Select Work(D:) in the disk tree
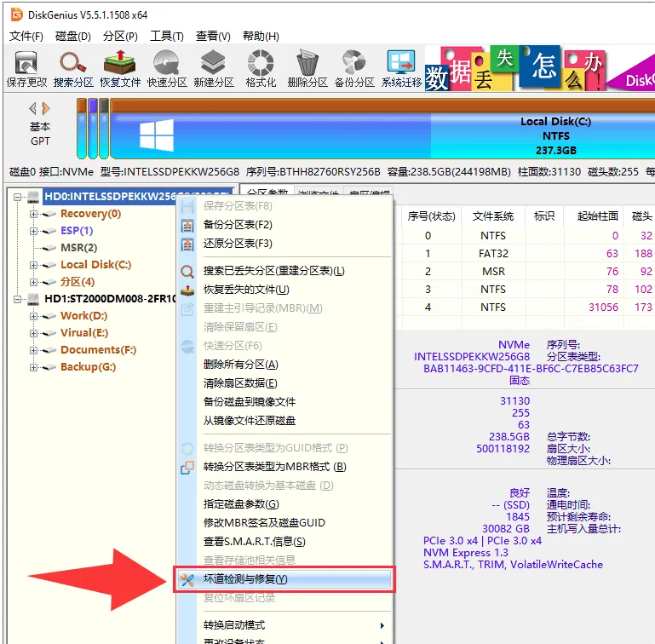The image size is (655, 644). tap(84, 316)
